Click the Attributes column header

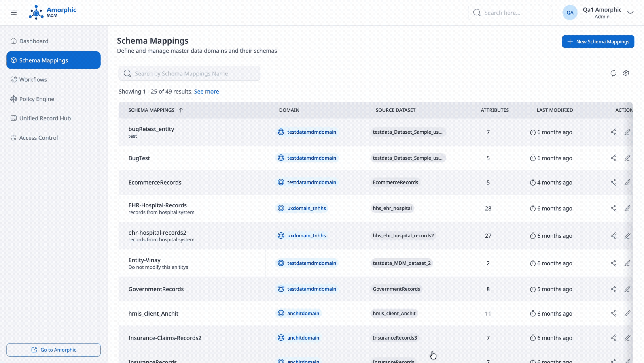point(494,110)
